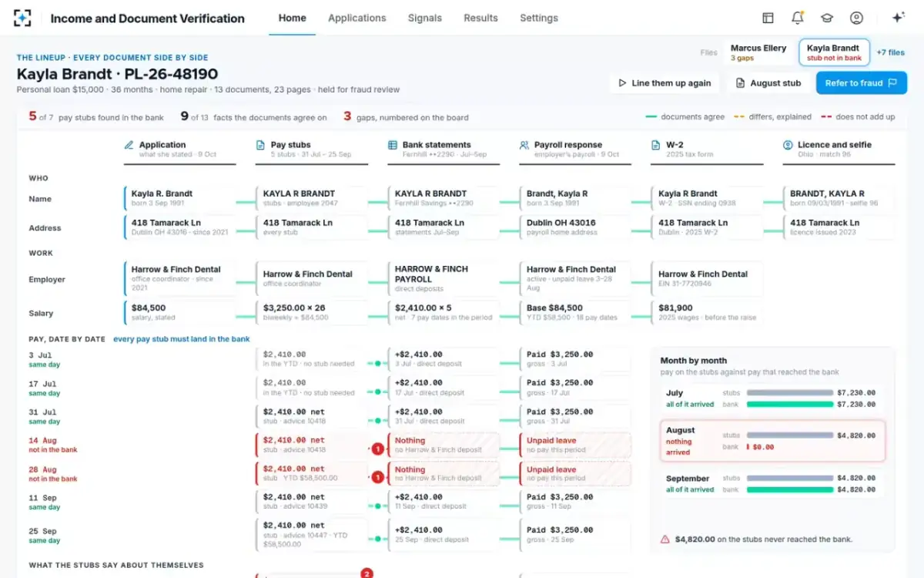Viewport: 924px width, 578px height.
Task: Show the +7 files link
Action: (x=891, y=52)
